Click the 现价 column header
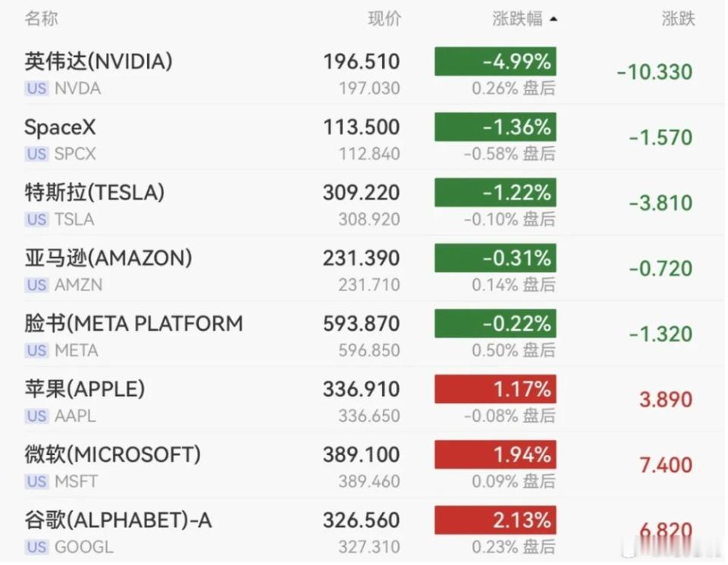This screenshot has height=565, width=728. tap(384, 18)
